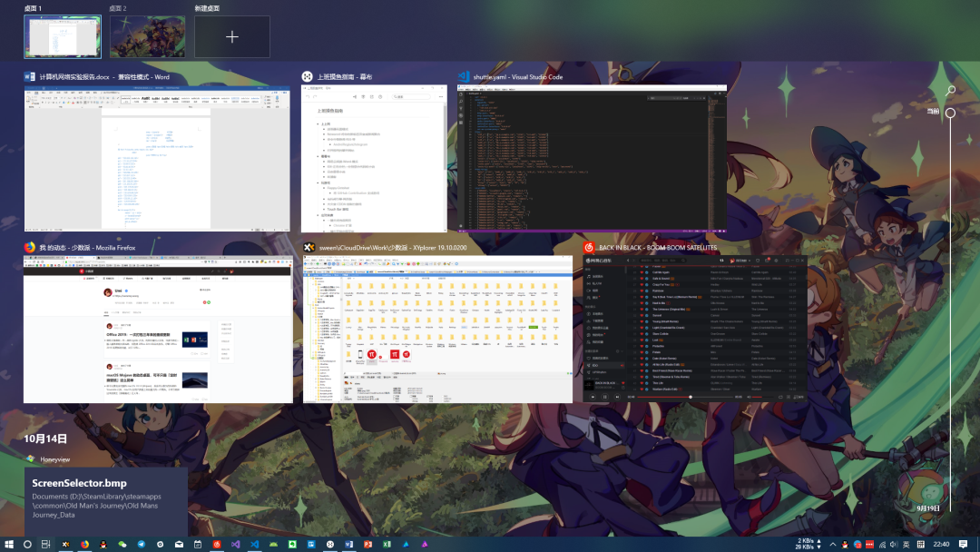
Task: Click the timeline search magnifier icon
Action: pyautogui.click(x=951, y=91)
